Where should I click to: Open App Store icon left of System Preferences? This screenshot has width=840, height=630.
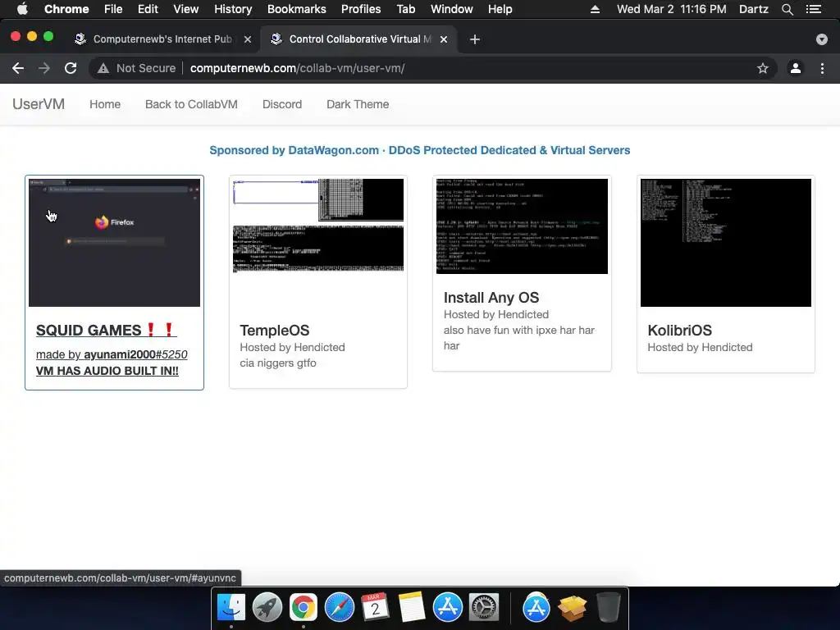click(448, 608)
